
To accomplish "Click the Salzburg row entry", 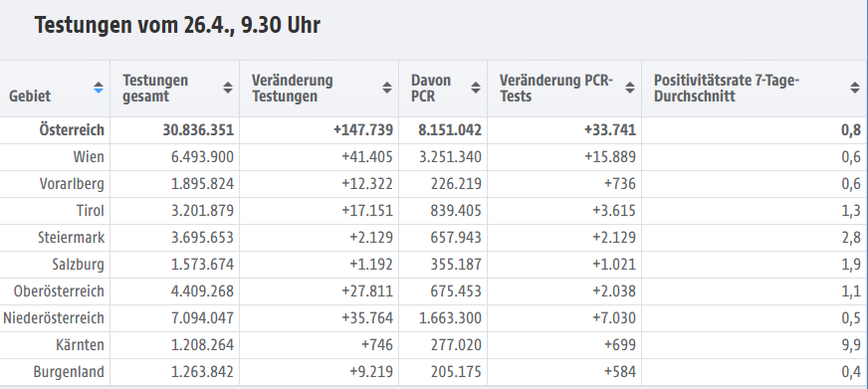I will click(78, 265).
